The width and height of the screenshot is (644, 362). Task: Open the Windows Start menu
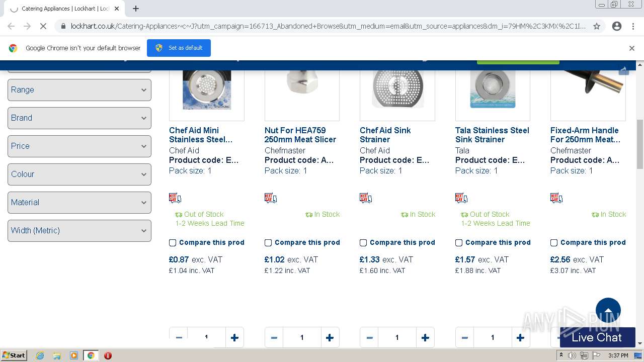(14, 355)
